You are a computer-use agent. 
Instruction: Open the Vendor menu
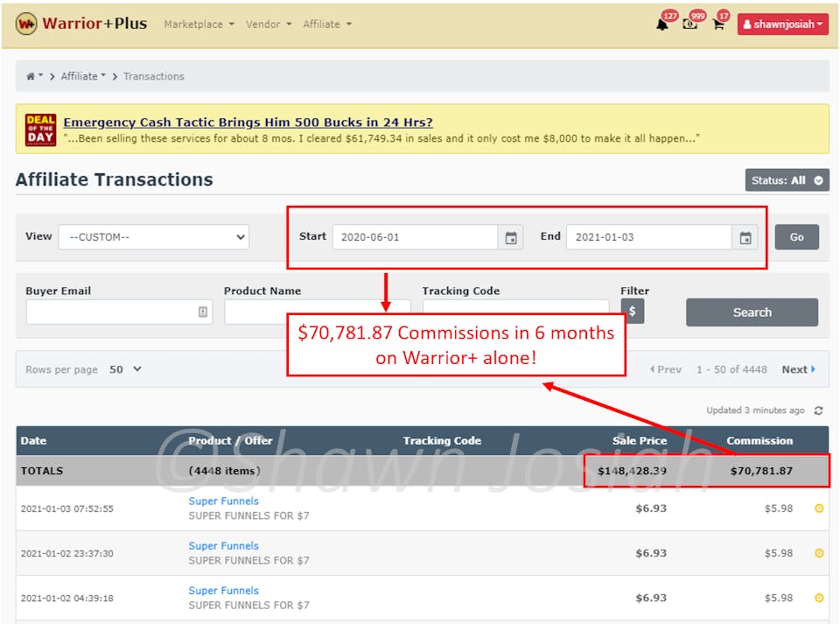pos(269,25)
